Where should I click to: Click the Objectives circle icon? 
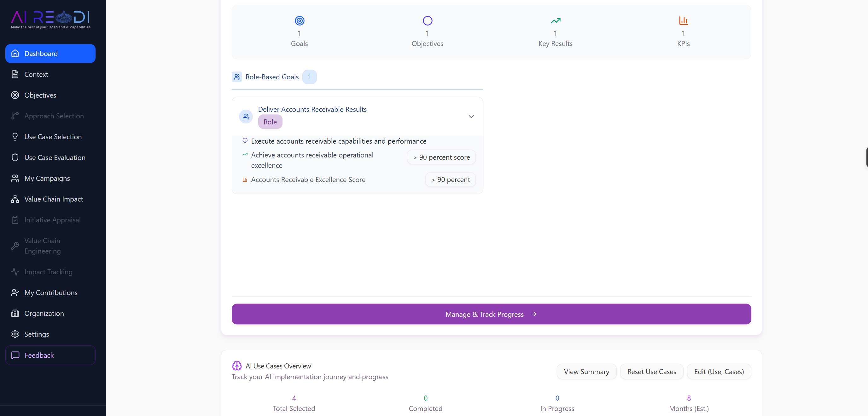427,21
